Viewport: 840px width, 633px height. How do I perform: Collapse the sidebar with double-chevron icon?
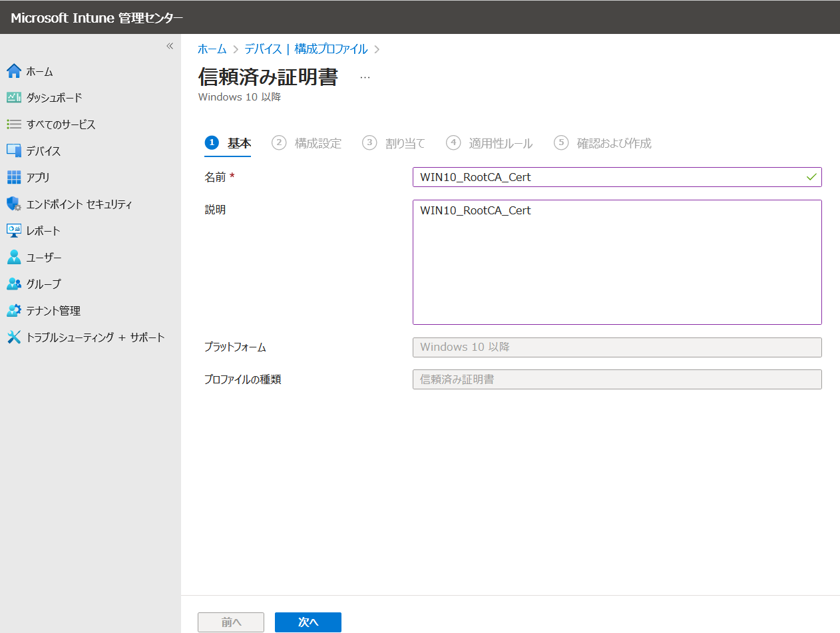coord(170,46)
